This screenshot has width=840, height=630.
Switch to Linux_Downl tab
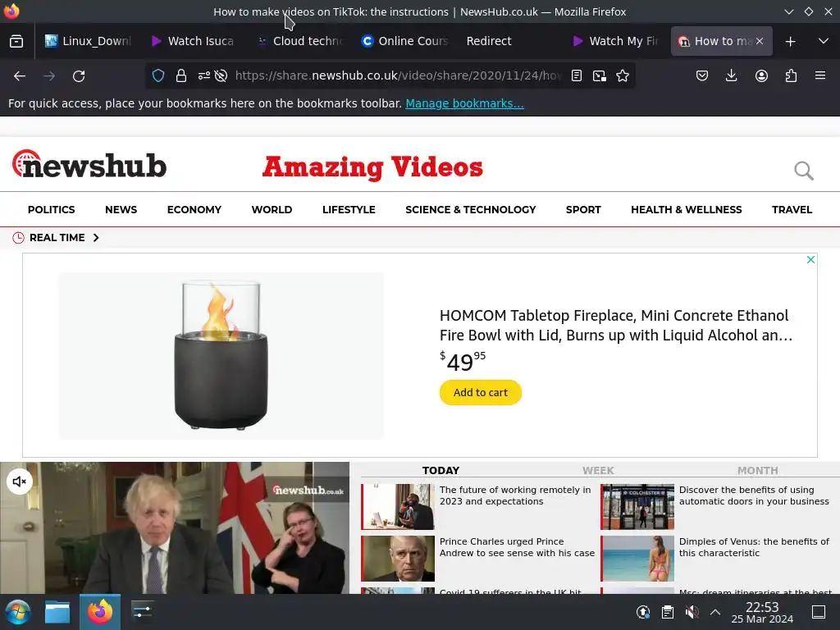point(88,41)
